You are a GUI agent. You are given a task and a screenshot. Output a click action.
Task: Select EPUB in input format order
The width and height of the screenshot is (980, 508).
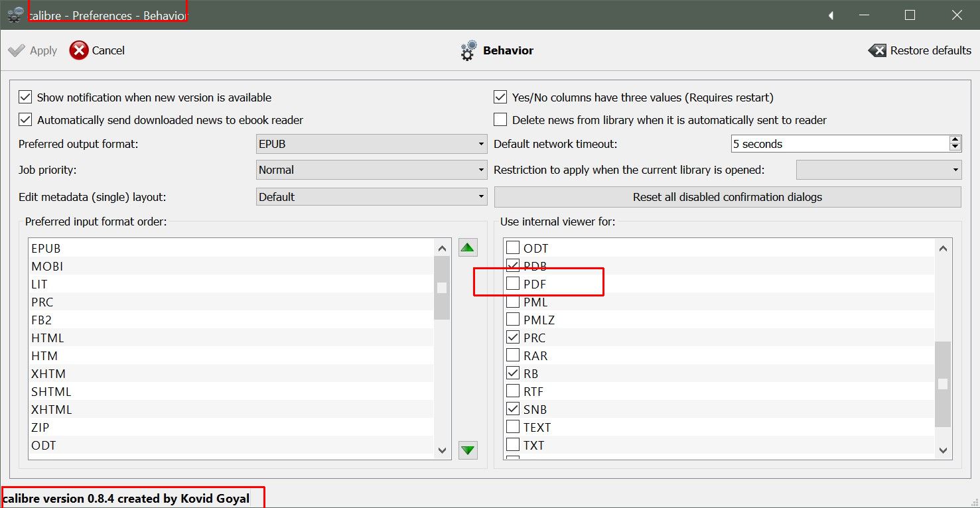coord(231,248)
